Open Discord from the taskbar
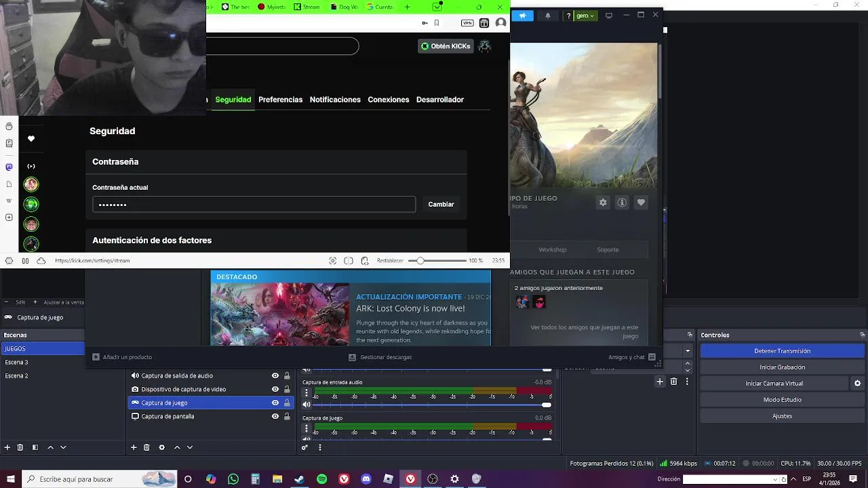 366,479
